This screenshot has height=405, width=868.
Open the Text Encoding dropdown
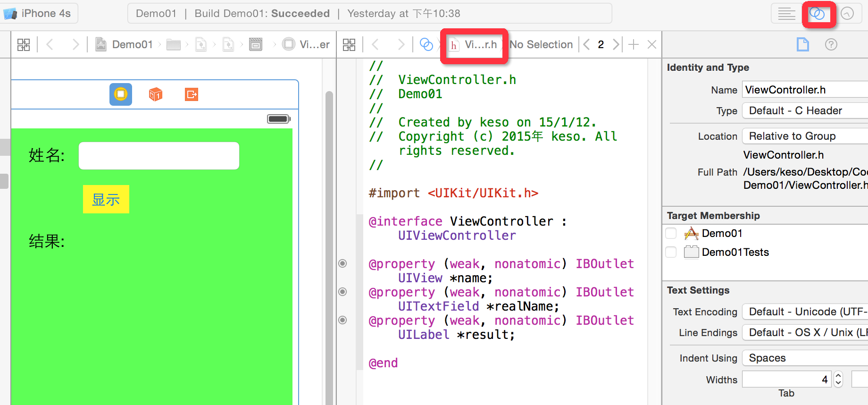(804, 312)
